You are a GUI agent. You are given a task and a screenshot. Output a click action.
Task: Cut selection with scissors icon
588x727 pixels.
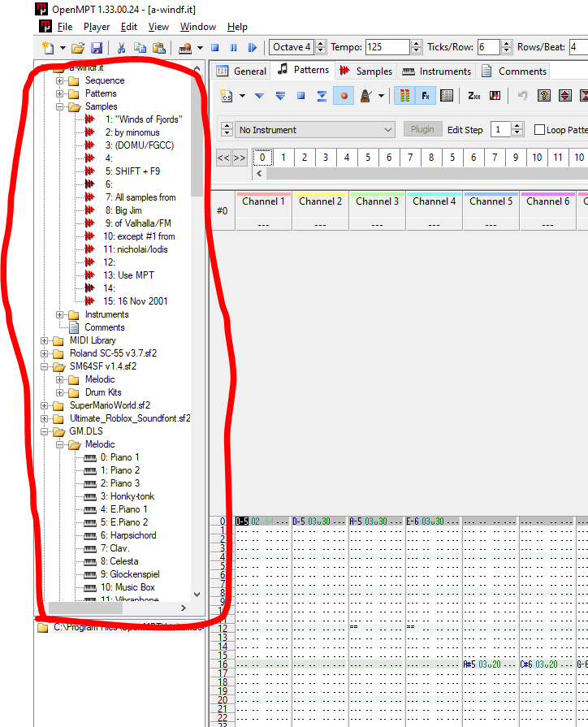click(x=122, y=47)
